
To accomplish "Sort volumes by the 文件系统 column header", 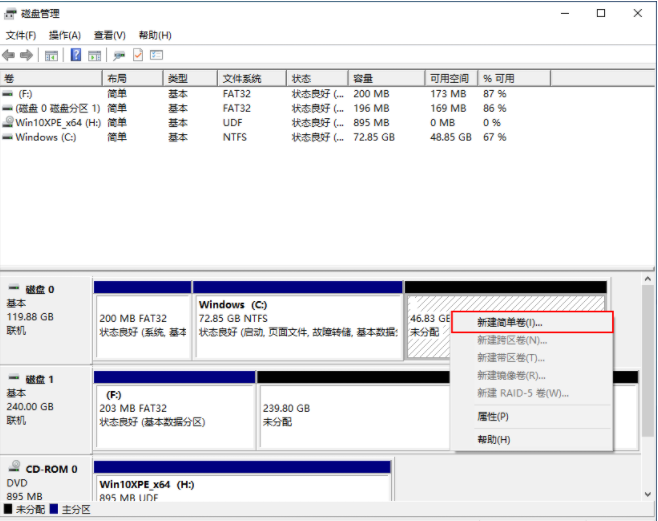I will (242, 78).
